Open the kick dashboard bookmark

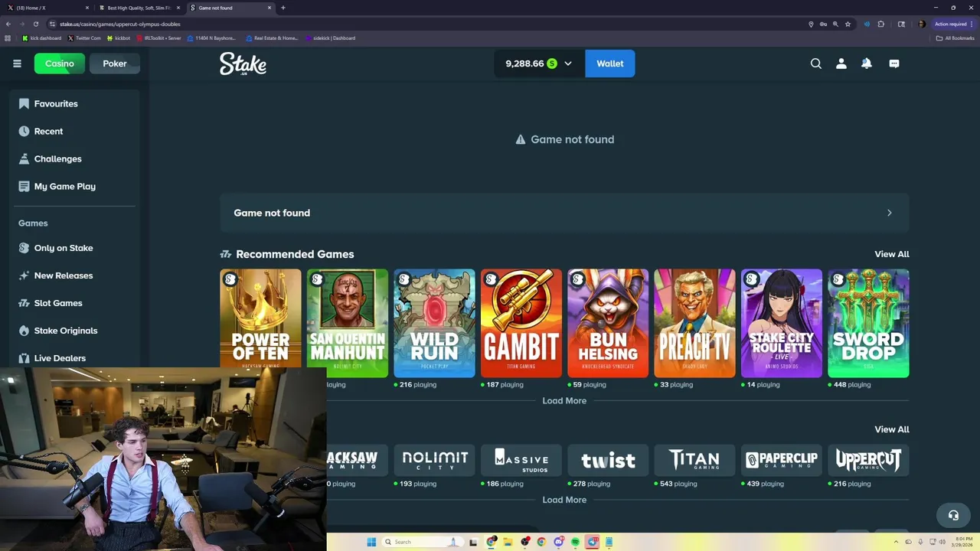tap(42, 38)
